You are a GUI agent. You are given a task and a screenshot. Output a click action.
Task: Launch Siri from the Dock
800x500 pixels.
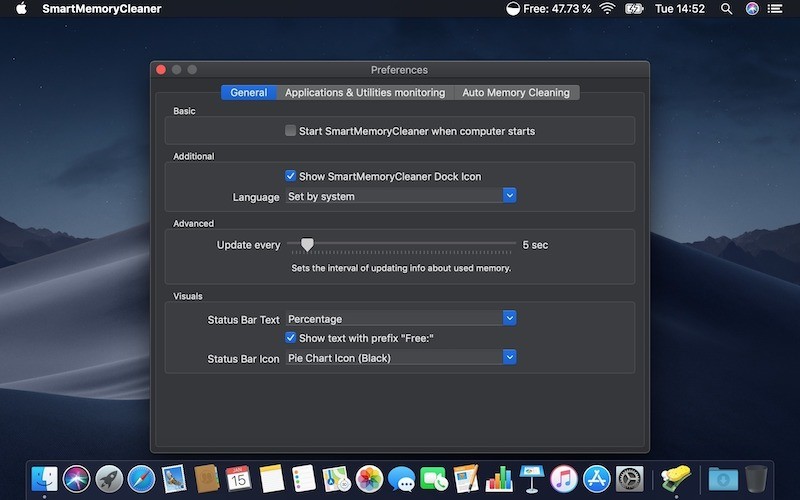pyautogui.click(x=77, y=479)
